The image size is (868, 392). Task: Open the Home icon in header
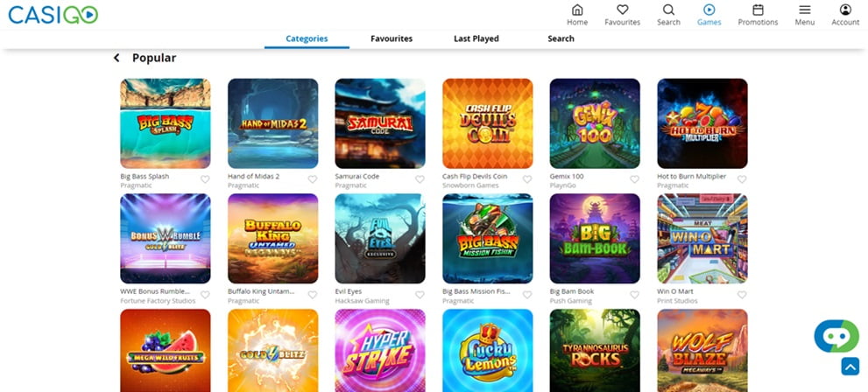[577, 10]
